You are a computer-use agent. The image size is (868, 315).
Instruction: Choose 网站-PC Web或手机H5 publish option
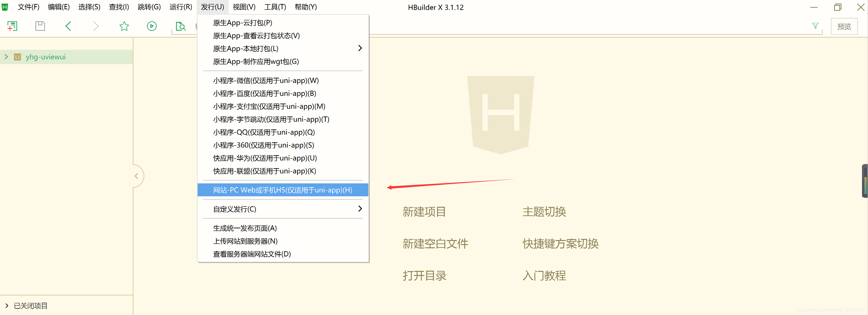pyautogui.click(x=283, y=190)
